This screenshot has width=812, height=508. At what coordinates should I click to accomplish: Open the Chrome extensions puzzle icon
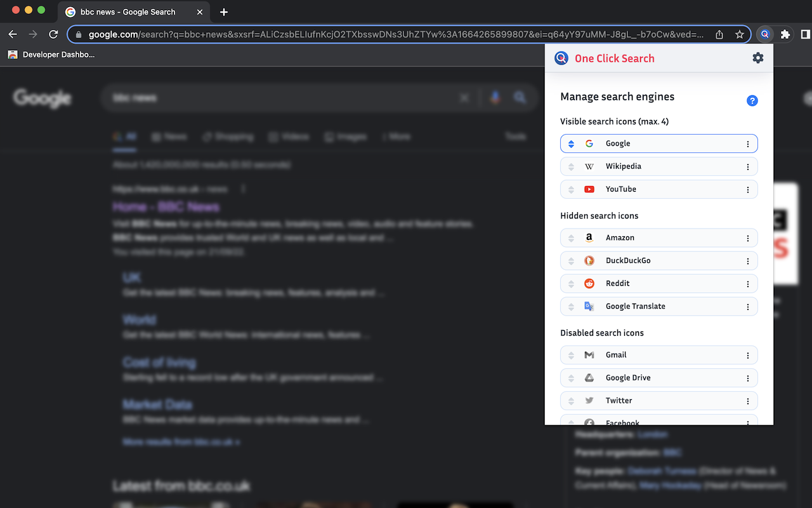pyautogui.click(x=785, y=34)
